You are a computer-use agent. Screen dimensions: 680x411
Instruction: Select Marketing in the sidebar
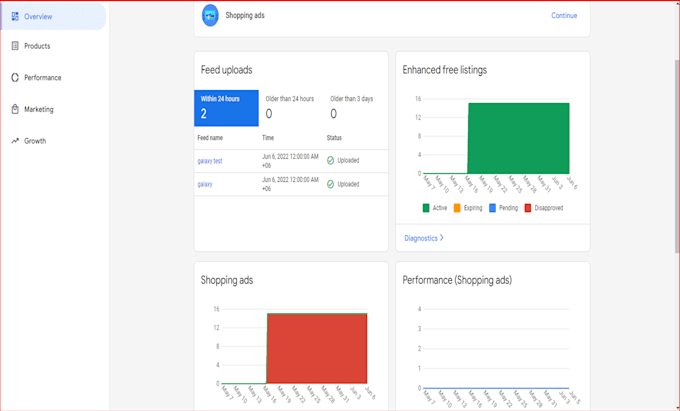point(39,109)
